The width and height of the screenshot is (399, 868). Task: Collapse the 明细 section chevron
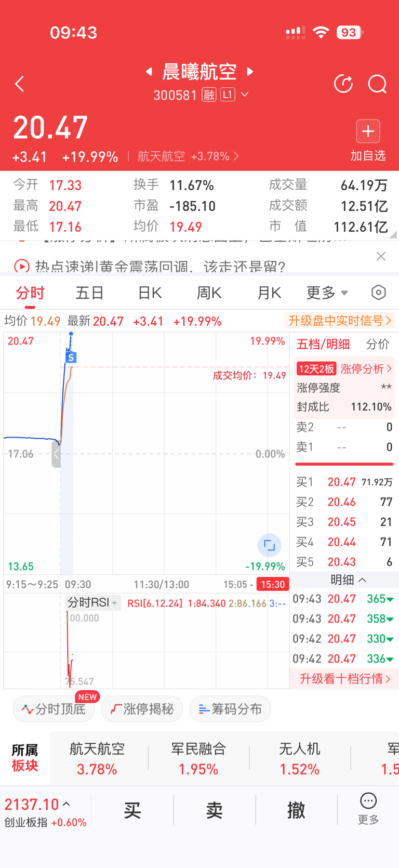pos(363,580)
